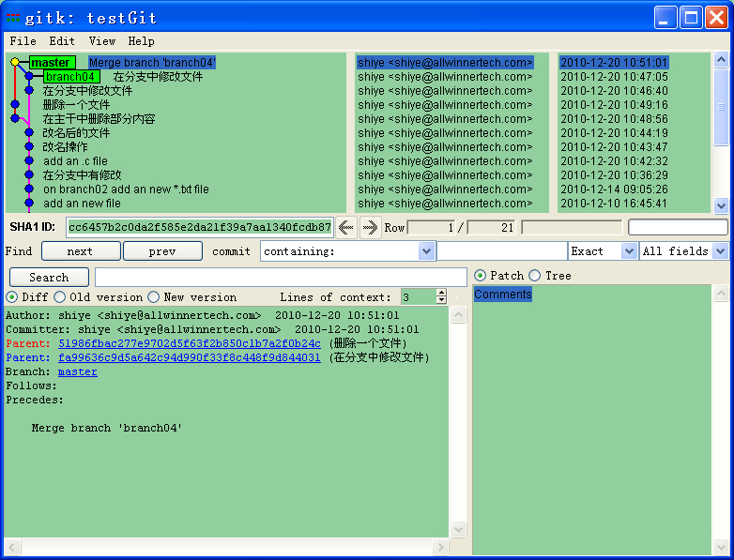This screenshot has width=734, height=560.
Task: Select commit '在分支中有修改'
Action: pos(82,175)
